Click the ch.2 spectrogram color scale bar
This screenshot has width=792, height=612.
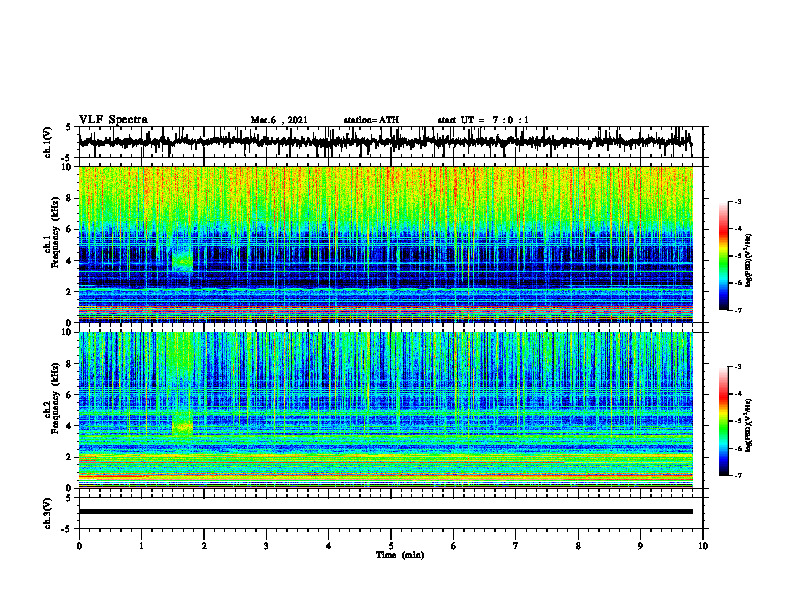[x=723, y=421]
